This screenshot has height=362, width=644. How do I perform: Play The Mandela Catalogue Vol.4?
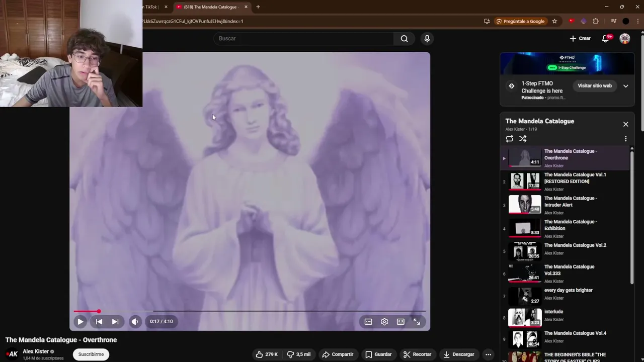point(566,339)
